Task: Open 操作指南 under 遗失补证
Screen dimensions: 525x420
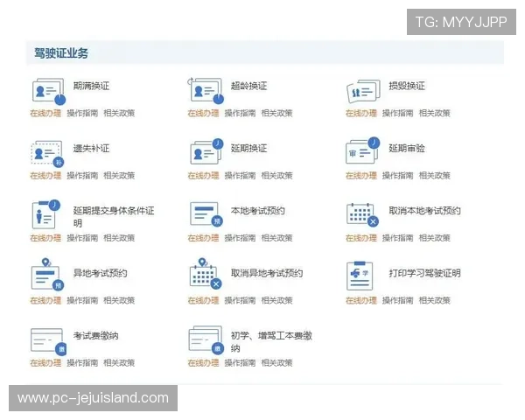Action: pos(82,176)
